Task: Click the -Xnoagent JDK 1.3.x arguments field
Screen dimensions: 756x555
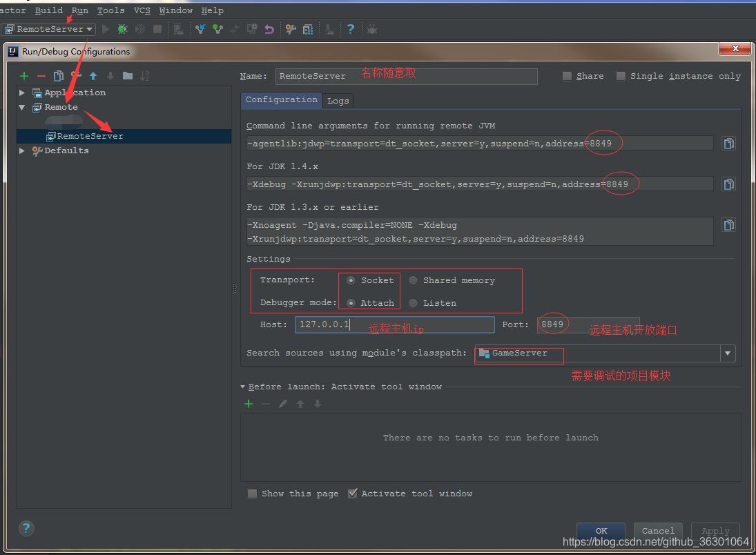Action: [480, 231]
